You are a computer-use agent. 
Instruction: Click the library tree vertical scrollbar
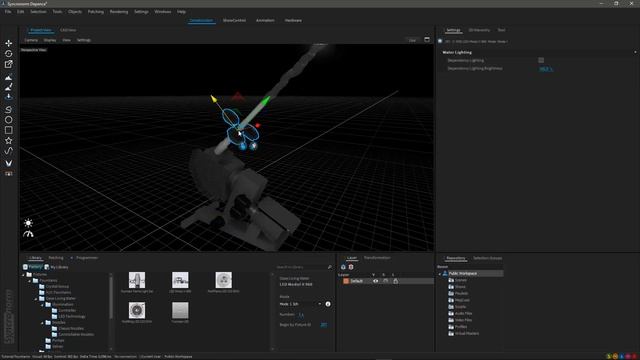pos(111,298)
